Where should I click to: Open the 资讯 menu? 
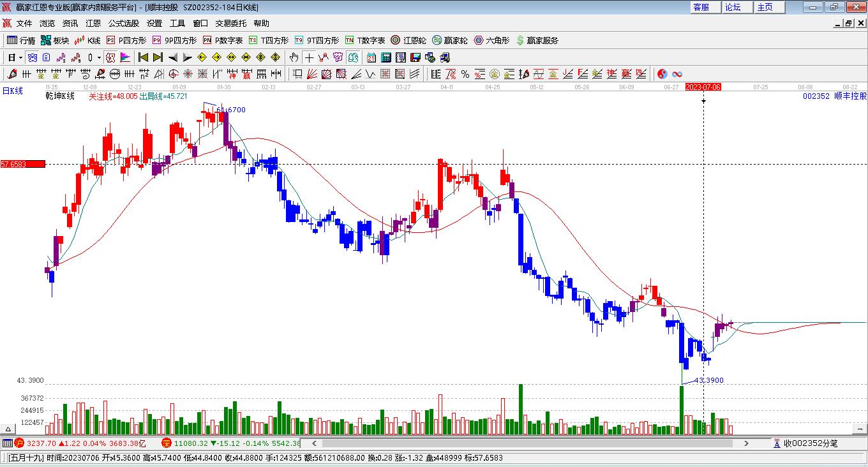pos(70,24)
